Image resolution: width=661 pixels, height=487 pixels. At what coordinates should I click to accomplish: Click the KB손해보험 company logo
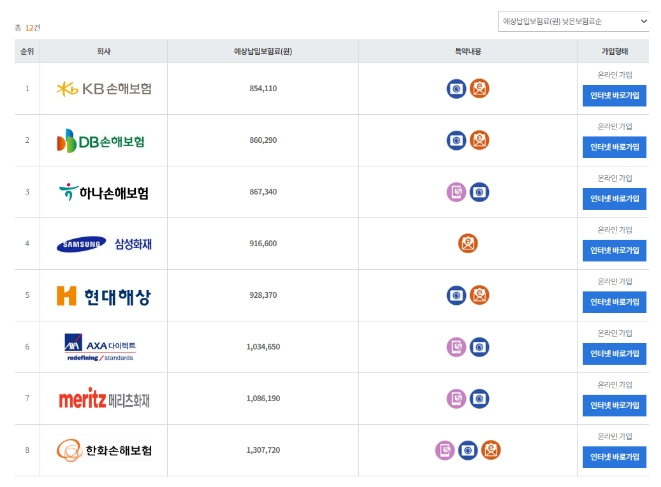[x=104, y=89]
